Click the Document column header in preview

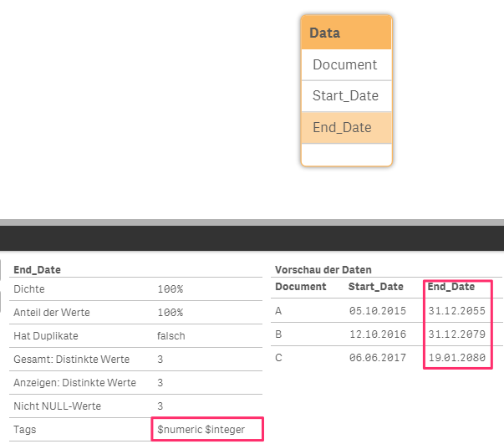click(x=300, y=287)
